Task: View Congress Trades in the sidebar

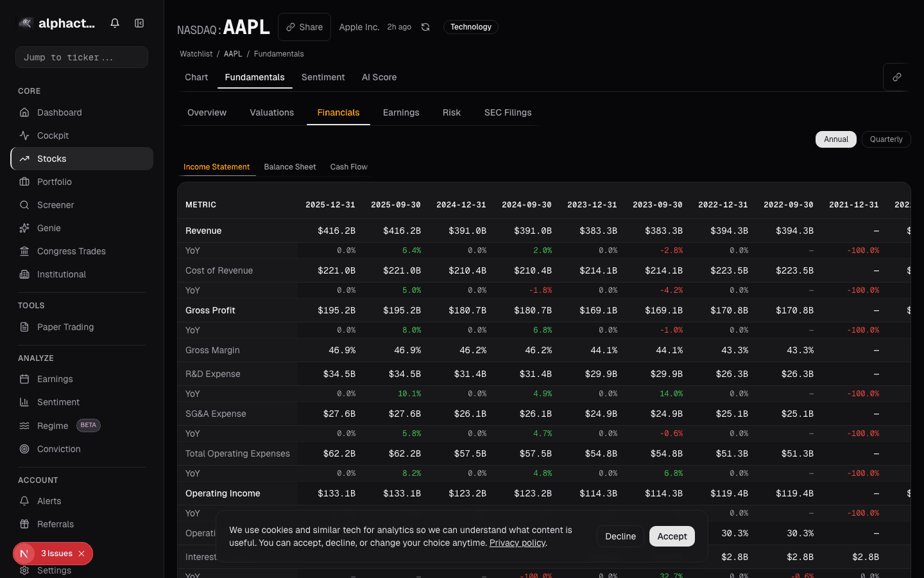Action: (71, 251)
